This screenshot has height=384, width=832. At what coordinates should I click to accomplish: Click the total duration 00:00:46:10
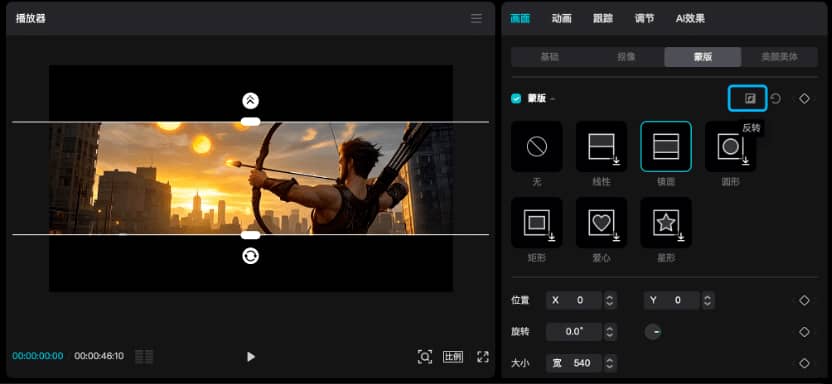[x=99, y=356]
